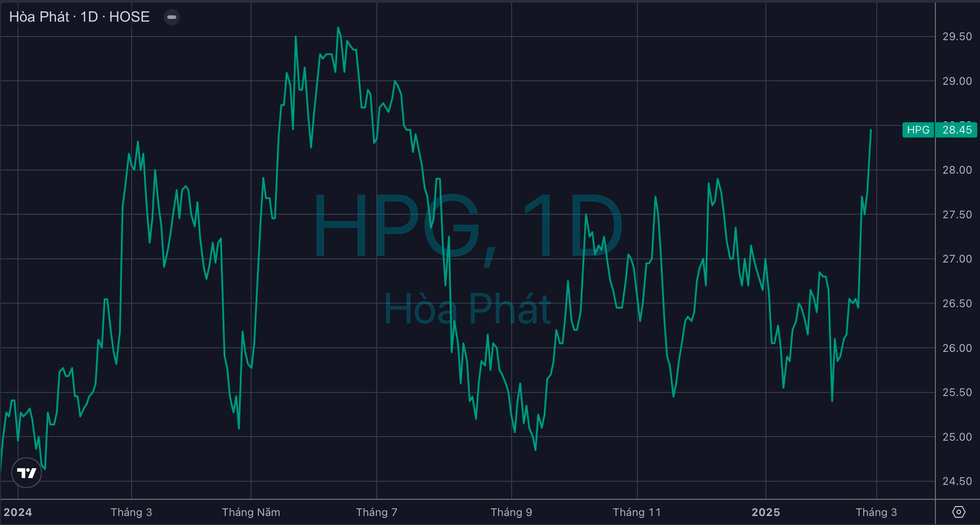
Task: Click the HPG, 1D watermark text
Action: pyautogui.click(x=467, y=225)
